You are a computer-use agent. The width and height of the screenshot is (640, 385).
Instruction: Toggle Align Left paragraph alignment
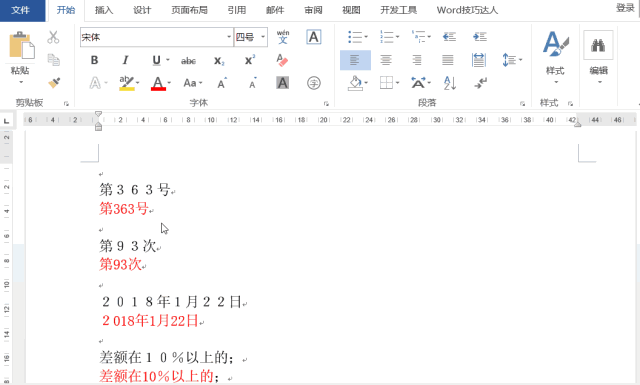[x=355, y=60]
